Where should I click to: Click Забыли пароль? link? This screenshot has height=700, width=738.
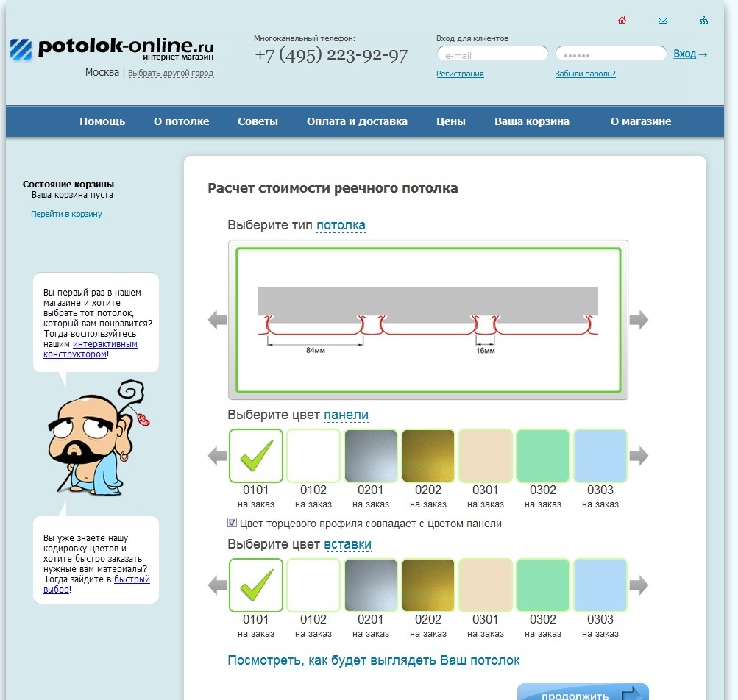[585, 74]
